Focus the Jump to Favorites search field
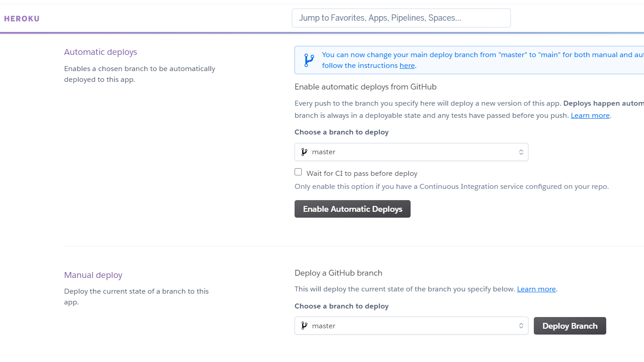This screenshot has height=362, width=644. point(401,18)
